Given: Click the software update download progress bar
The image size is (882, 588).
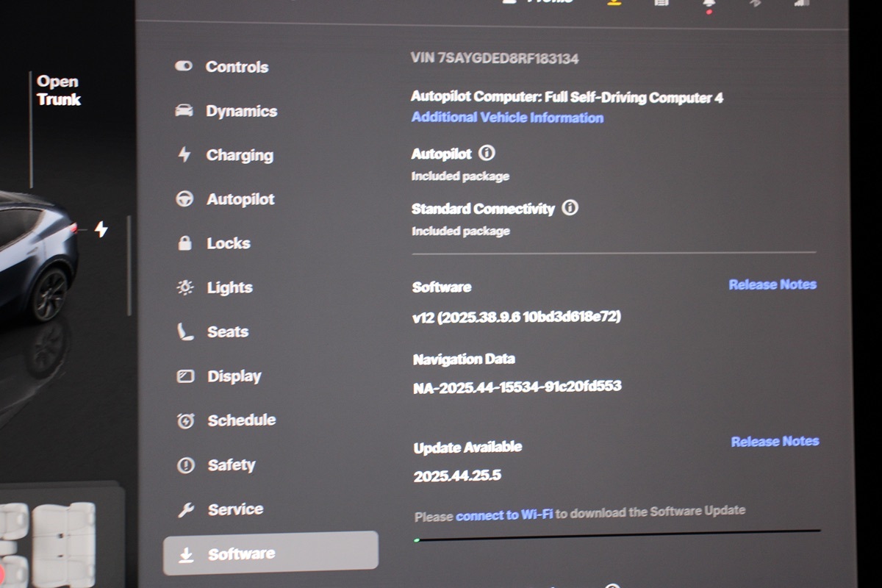Looking at the screenshot, I should 617,534.
